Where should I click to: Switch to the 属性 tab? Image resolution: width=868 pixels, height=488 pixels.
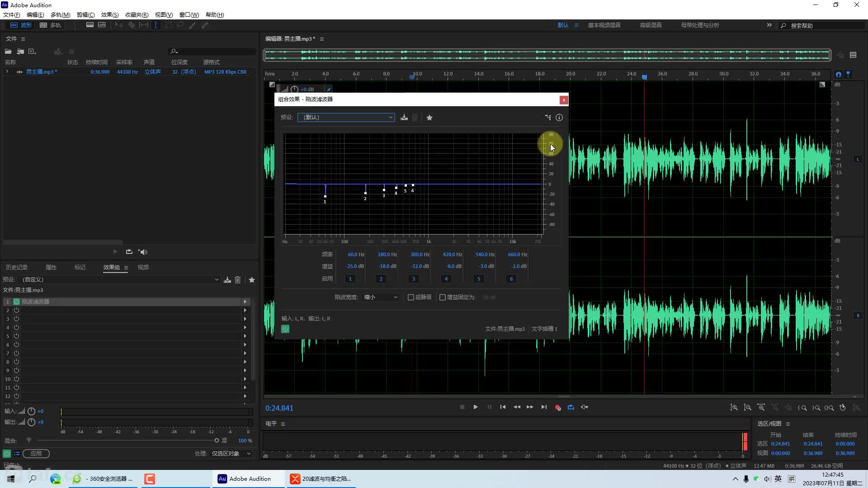click(51, 267)
